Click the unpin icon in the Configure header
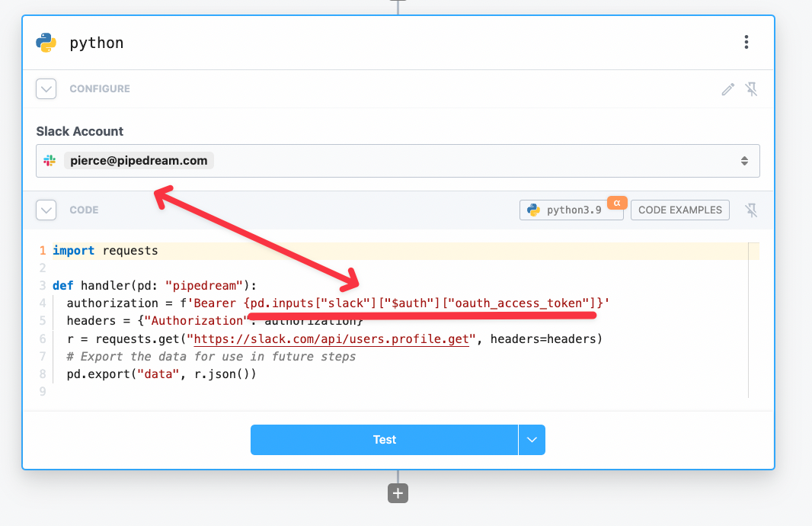Viewport: 812px width, 526px height. coord(751,88)
